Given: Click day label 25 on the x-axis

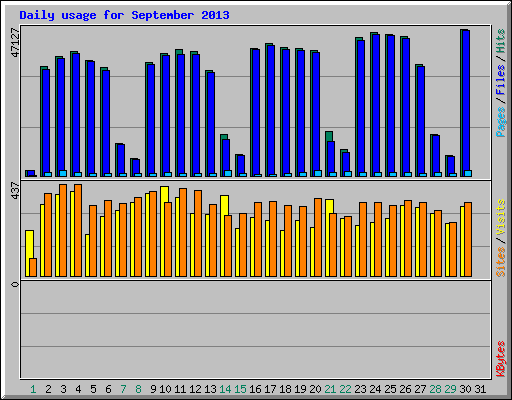Looking at the screenshot, I should pos(390,389).
